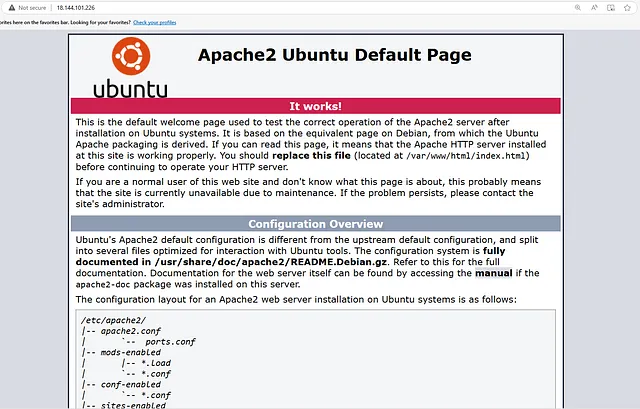Click the /usr/share/doc/apache2/README.Debian.gz path
The width and height of the screenshot is (640, 409).
tap(271, 262)
